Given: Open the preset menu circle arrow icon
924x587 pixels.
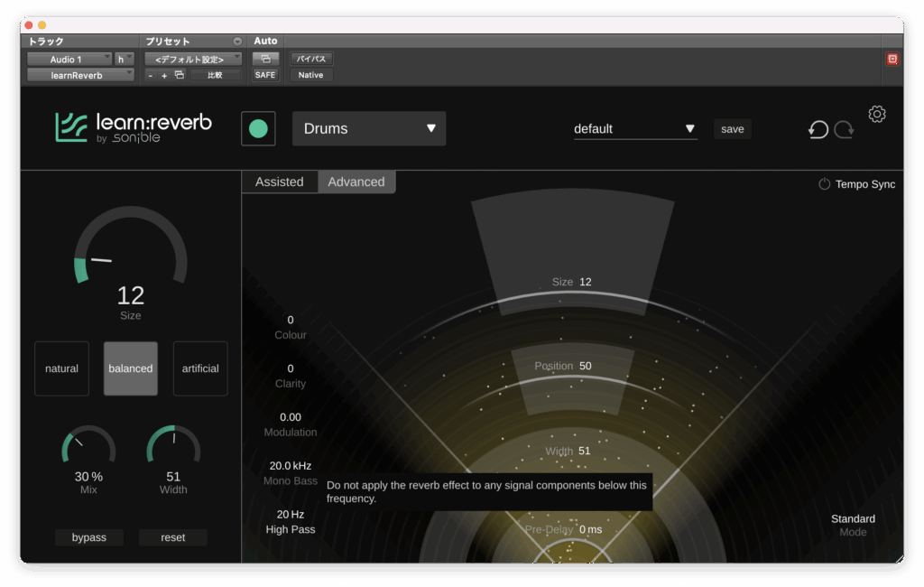Looking at the screenshot, I should coord(237,42).
